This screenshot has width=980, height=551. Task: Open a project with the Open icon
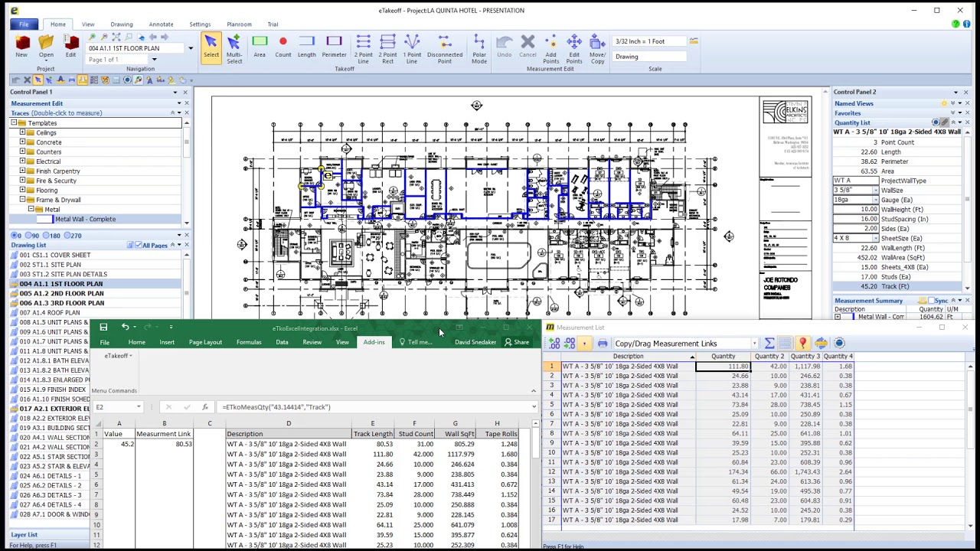tap(46, 46)
